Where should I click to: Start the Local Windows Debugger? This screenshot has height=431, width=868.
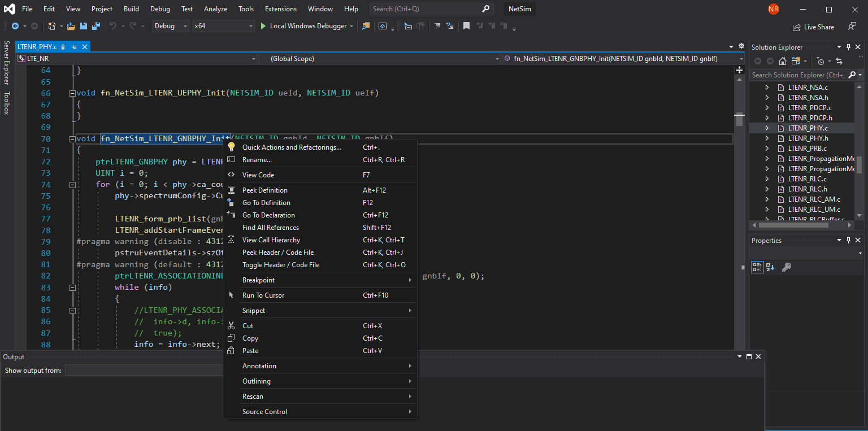263,26
